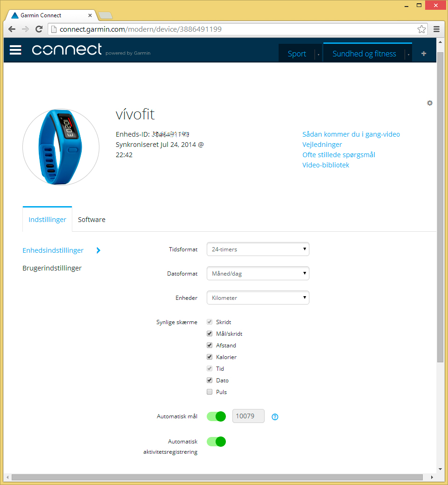This screenshot has width=448, height=485.
Task: Click the horizontal scrollbar thumb
Action: (x=217, y=477)
